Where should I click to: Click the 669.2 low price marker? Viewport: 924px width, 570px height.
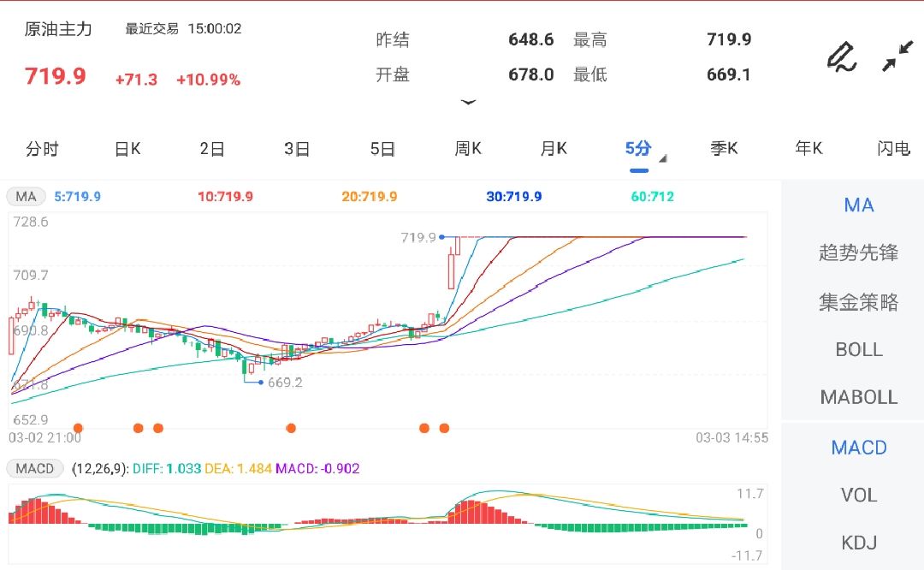(x=284, y=383)
